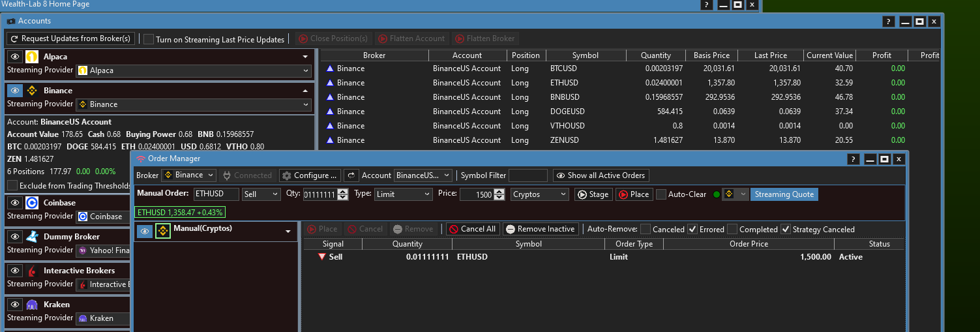This screenshot has height=332, width=980.
Task: Expand the Manual(Cryptos) section arrow
Action: click(288, 232)
